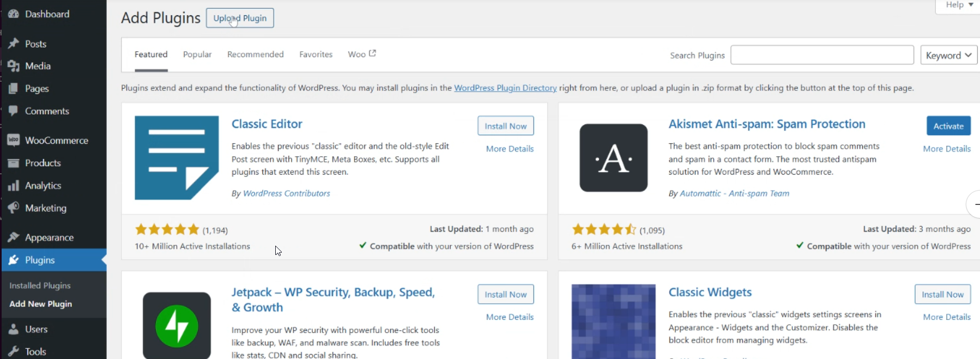Open More Details for Akismet
980x359 pixels.
947,149
